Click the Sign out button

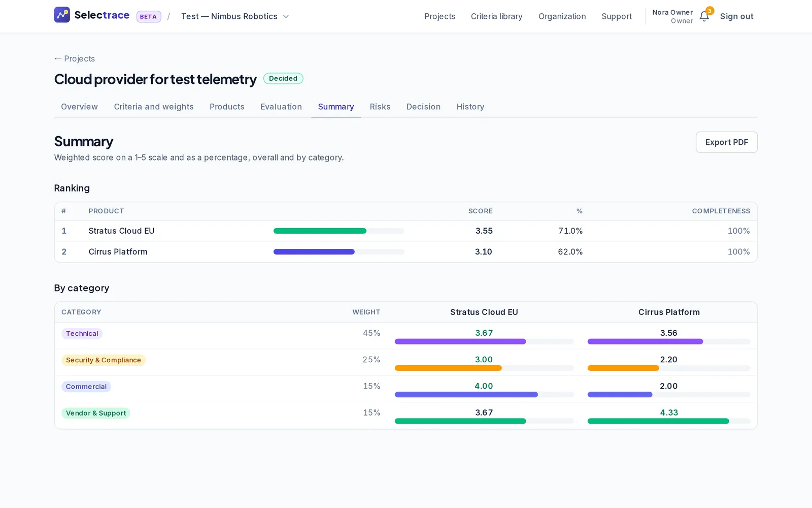point(736,16)
